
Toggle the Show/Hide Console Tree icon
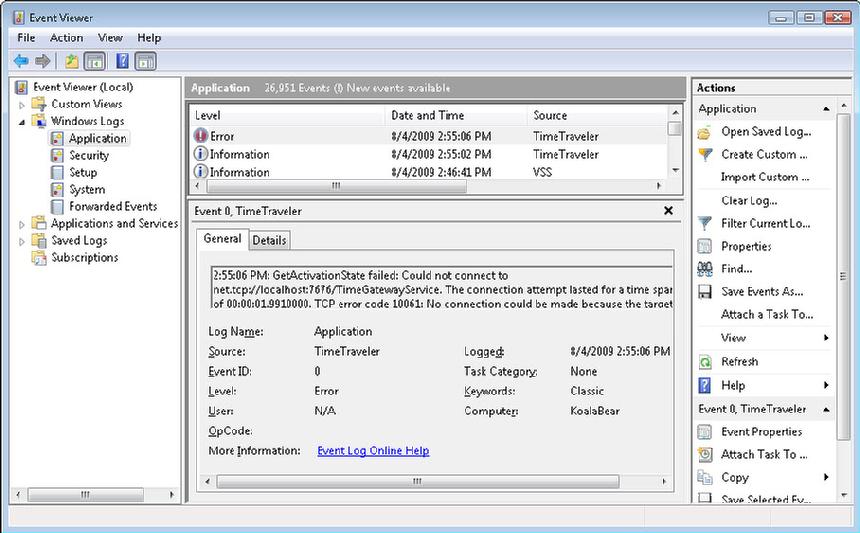(95, 61)
